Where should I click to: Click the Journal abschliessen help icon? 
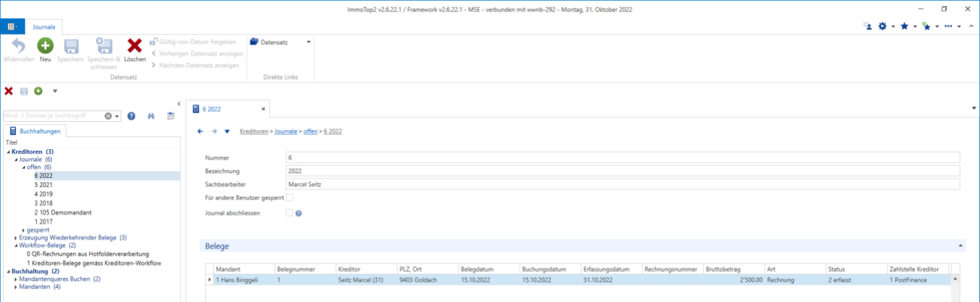click(x=299, y=213)
